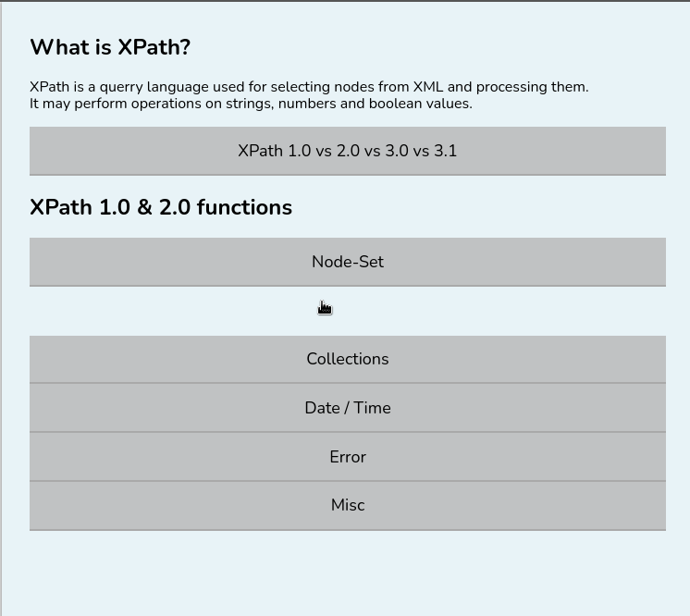The image size is (690, 616).
Task: Click the word "numbers" in the description
Action: pyautogui.click(x=307, y=104)
